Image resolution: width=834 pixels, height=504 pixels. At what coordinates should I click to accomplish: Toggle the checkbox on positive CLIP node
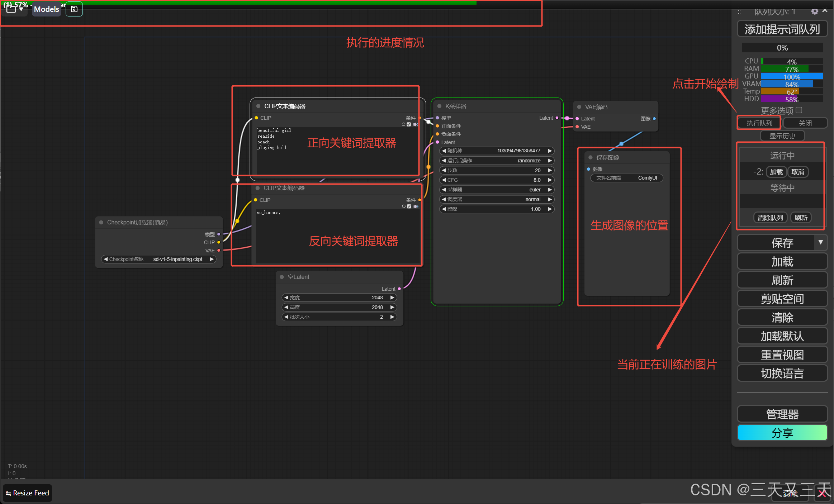tap(409, 124)
